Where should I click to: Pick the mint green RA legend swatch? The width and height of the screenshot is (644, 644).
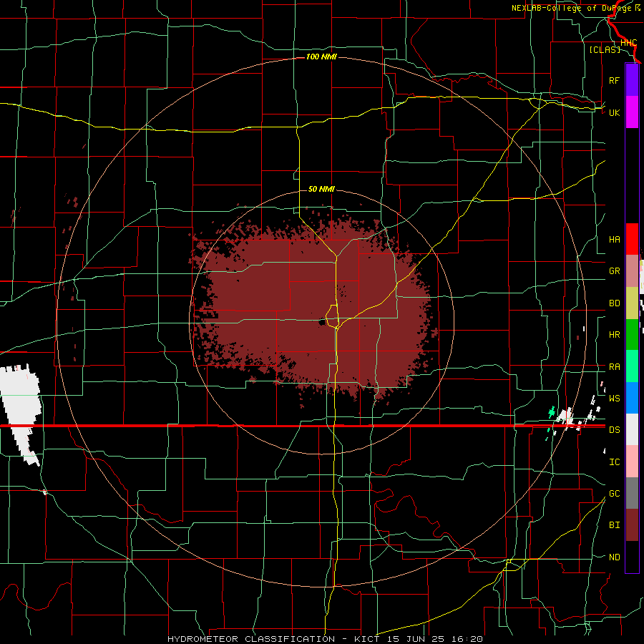tap(632, 366)
